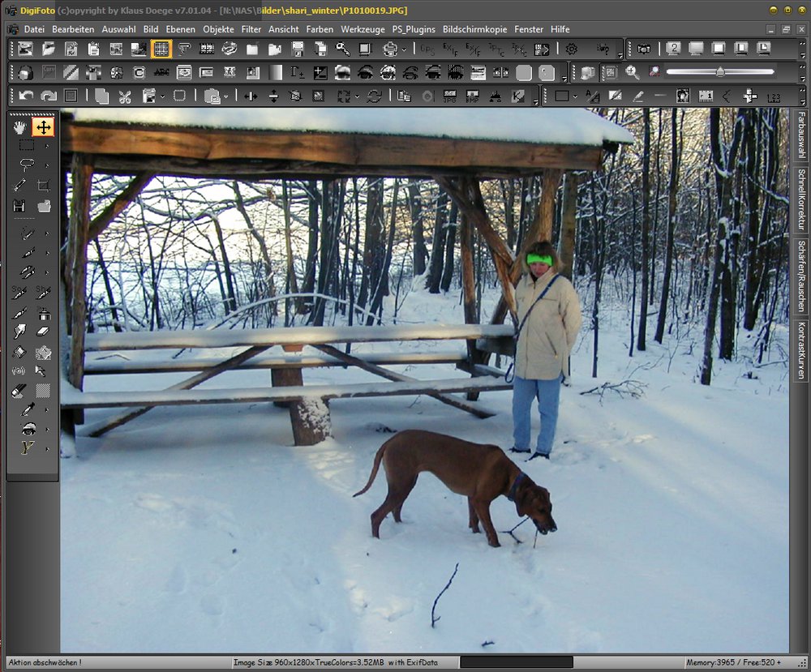Expand the lasso tool options arrow
Viewport: 811px width, 672px height.
pyautogui.click(x=47, y=166)
